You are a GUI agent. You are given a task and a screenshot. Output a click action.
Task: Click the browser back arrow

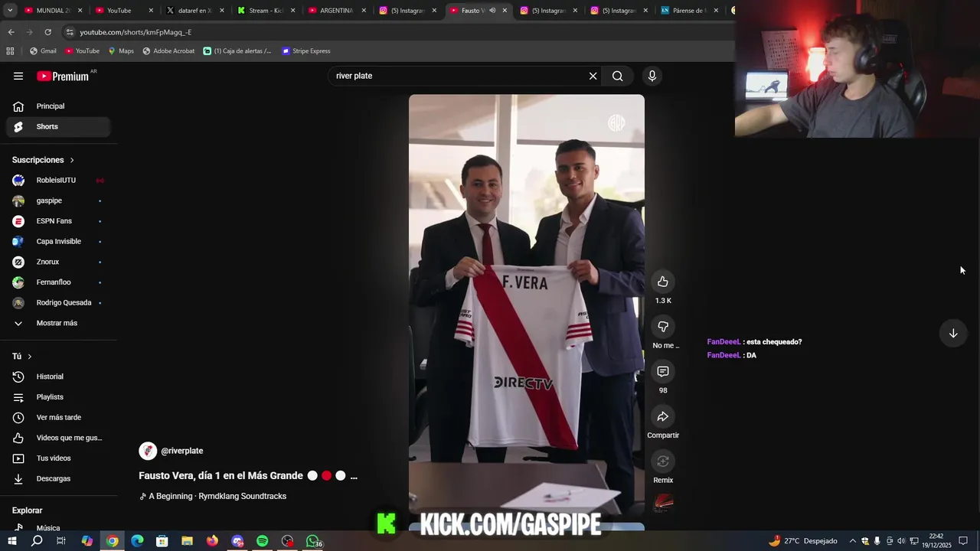coord(11,32)
